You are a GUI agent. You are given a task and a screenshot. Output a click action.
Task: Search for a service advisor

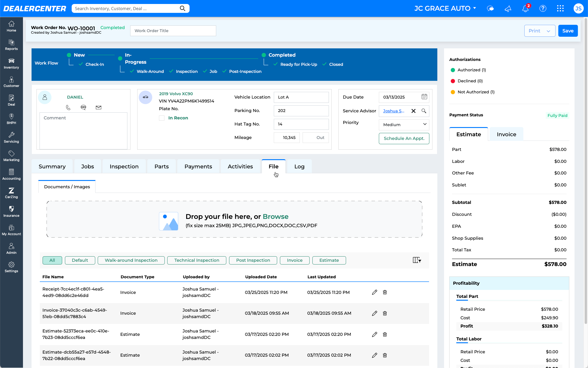pyautogui.click(x=424, y=111)
